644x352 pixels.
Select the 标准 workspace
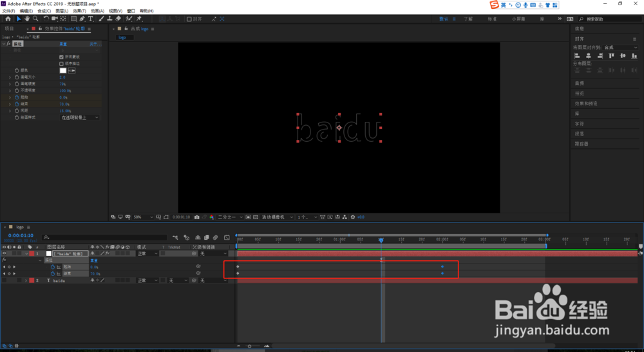(492, 19)
